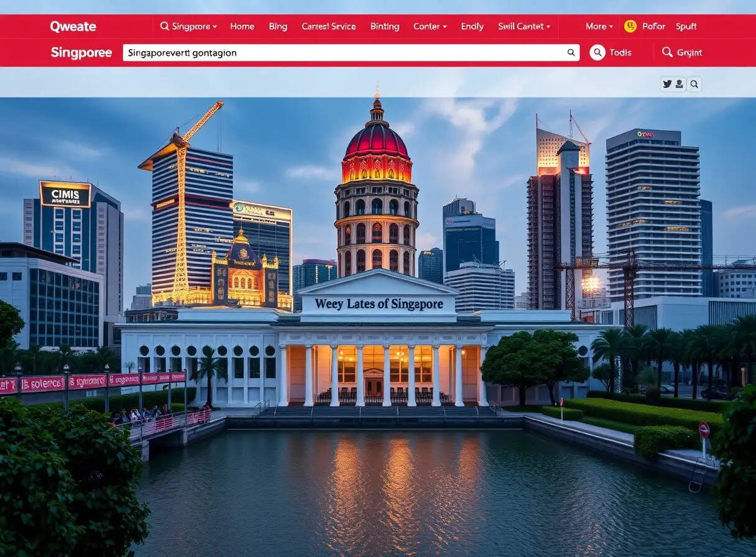Click the magnifier icon next to Grgint
756x557 pixels.
(667, 52)
